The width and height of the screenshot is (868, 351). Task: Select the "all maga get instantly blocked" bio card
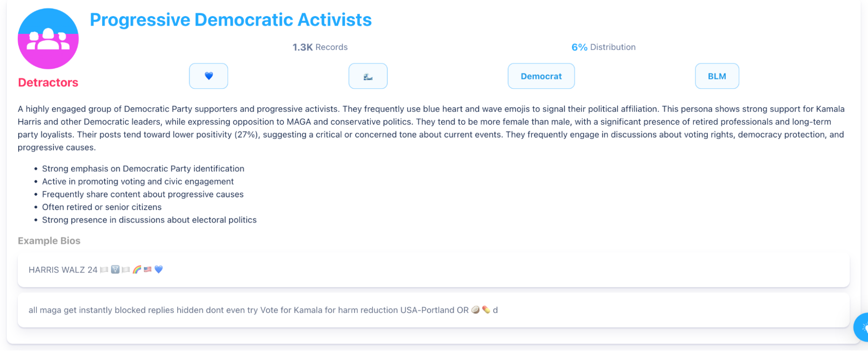(x=433, y=310)
